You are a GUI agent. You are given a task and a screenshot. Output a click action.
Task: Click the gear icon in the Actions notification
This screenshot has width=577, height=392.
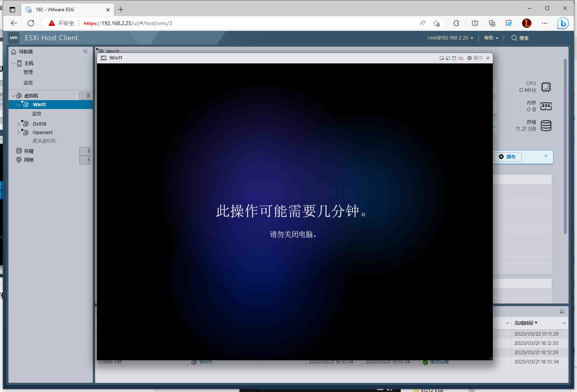[x=501, y=157]
